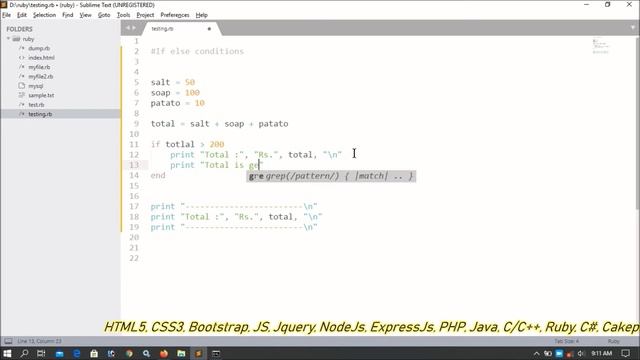The height and width of the screenshot is (360, 640).
Task: Open Firefox from the taskbar
Action: click(x=164, y=353)
